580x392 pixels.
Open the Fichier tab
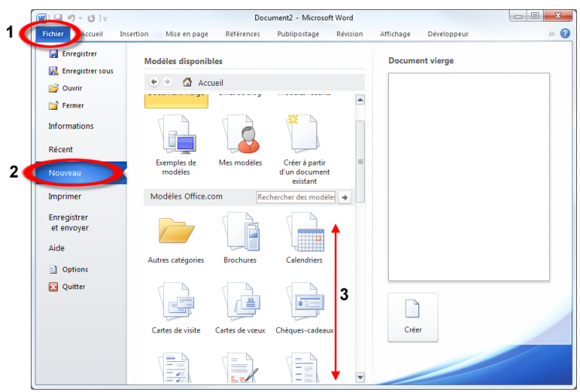(53, 34)
